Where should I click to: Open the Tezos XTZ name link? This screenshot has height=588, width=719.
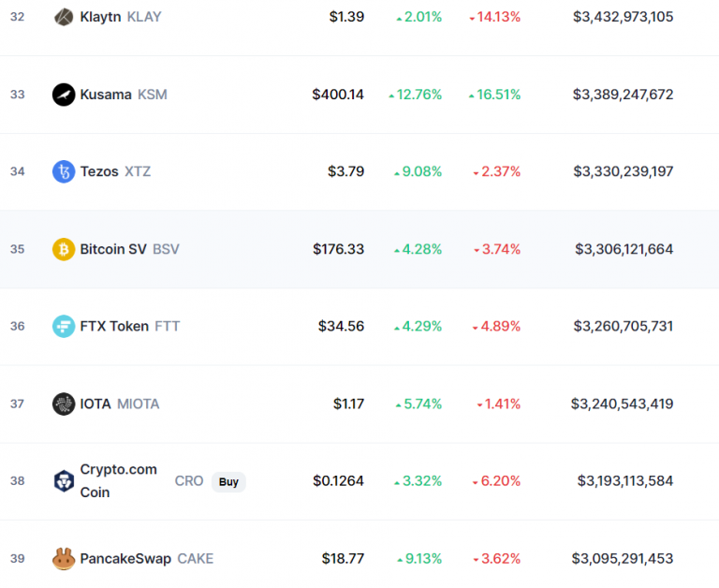(115, 171)
